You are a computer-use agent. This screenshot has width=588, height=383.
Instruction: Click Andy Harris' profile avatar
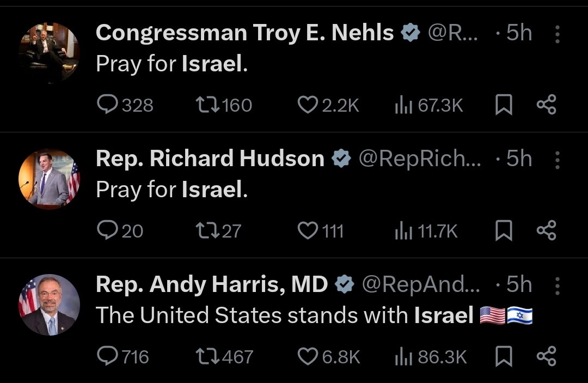50,305
